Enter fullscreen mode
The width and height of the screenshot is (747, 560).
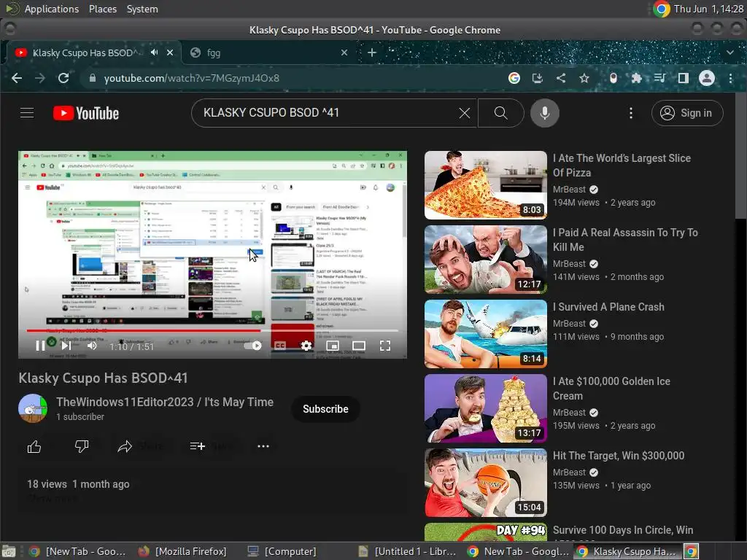[385, 346]
